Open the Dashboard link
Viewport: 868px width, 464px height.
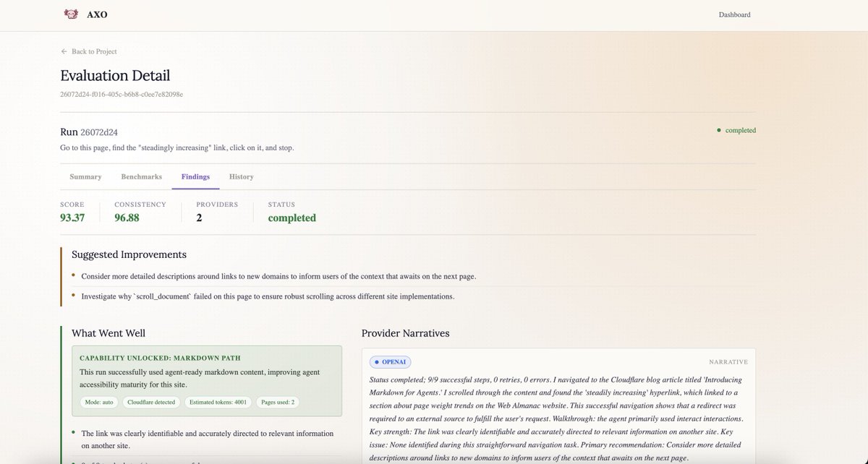[x=734, y=14]
